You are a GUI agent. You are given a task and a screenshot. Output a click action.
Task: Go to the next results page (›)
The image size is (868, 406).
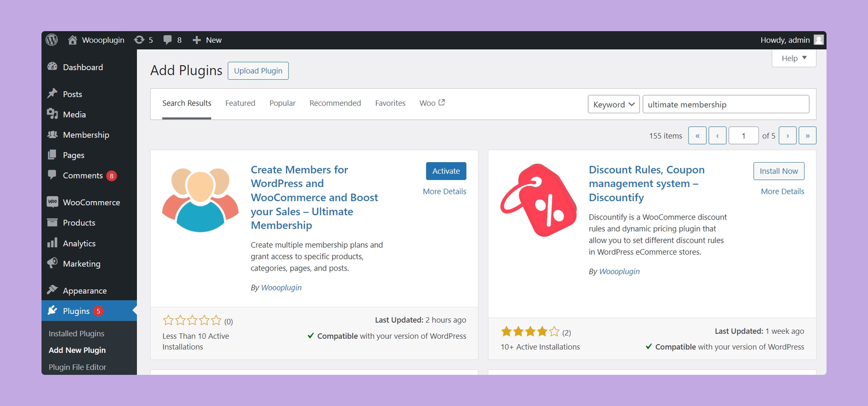click(788, 136)
